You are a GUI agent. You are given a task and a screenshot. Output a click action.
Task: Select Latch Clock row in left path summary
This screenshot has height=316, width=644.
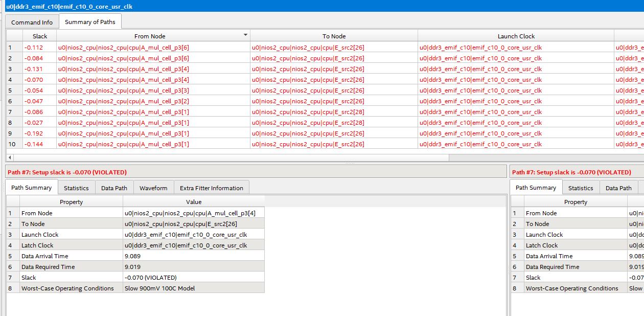click(x=135, y=245)
